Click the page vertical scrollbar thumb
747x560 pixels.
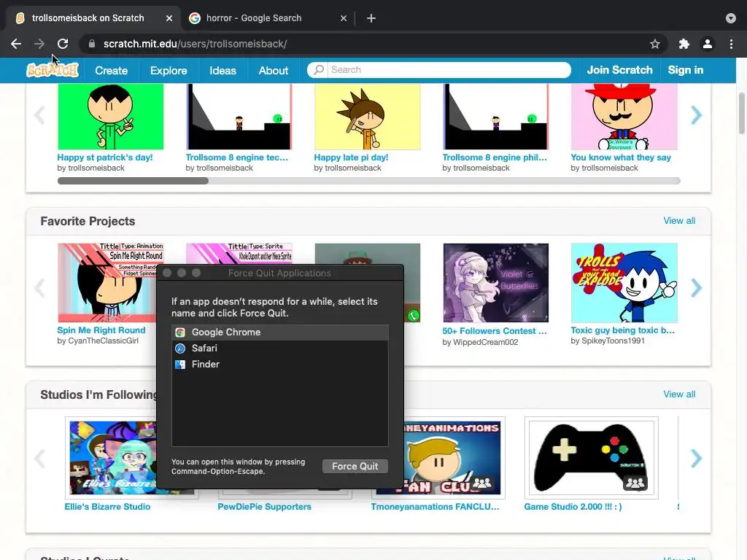pos(741,113)
